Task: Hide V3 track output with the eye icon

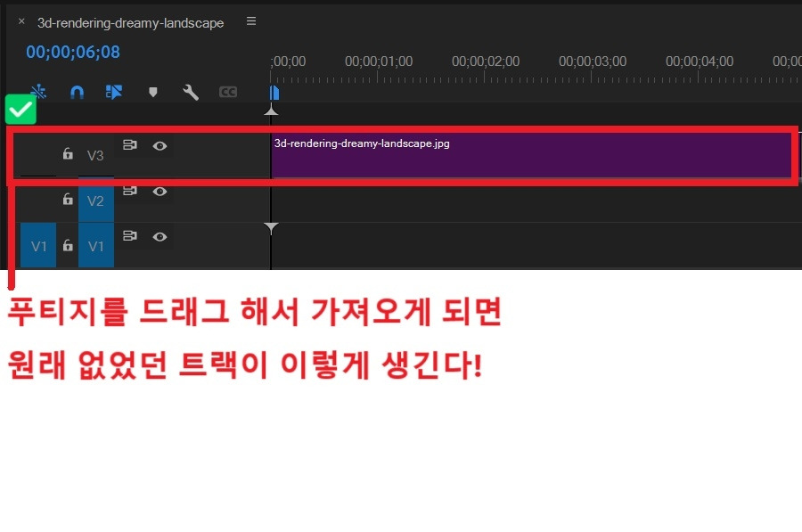Action: pos(159,145)
